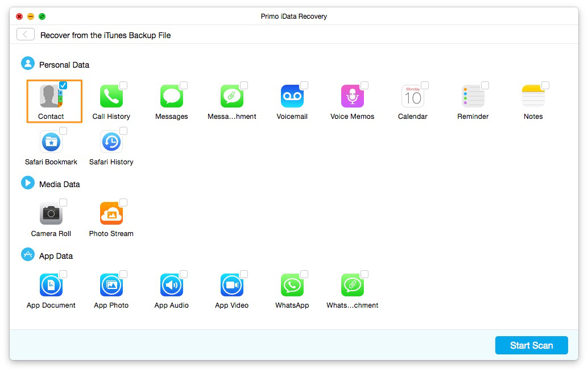Screen dimensions: 588x372
Task: Click the 'Whats...chment' label
Action: 353,305
